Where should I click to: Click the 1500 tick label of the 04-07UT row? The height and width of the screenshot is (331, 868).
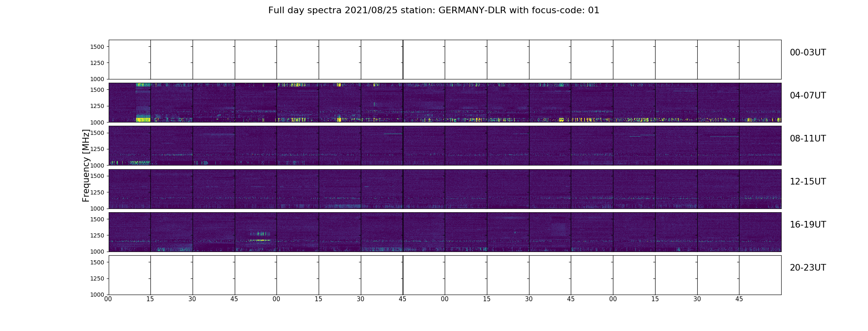coord(97,90)
